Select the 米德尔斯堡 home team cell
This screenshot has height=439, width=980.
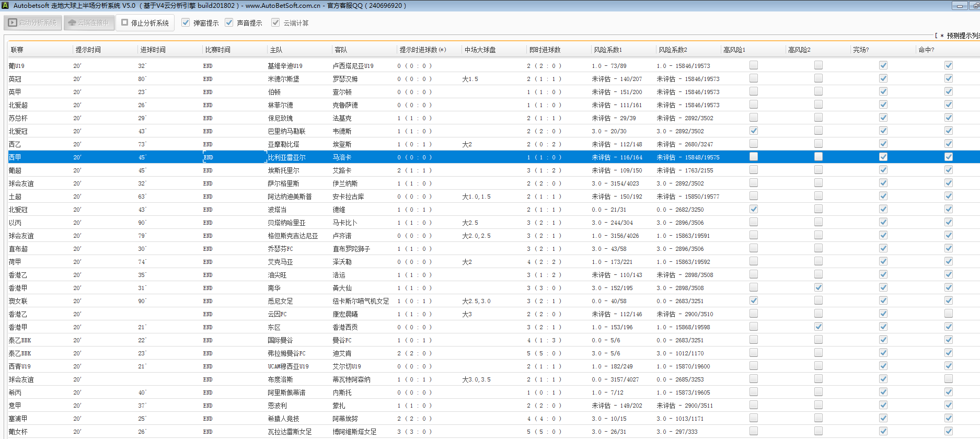pyautogui.click(x=284, y=79)
